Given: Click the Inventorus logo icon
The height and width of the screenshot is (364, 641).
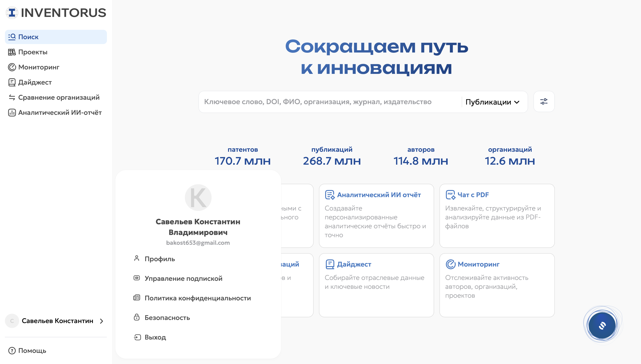Looking at the screenshot, I should [12, 13].
